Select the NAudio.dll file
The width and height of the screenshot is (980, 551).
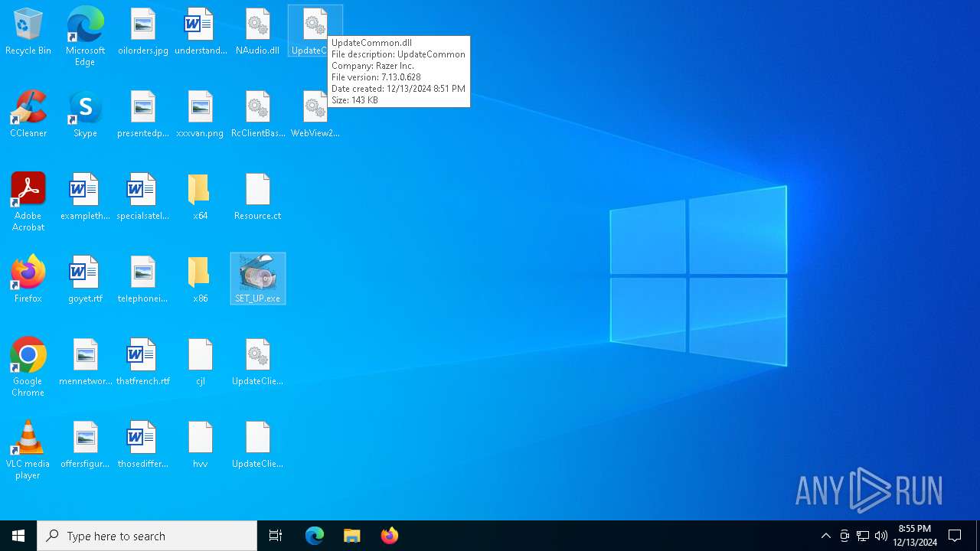(x=258, y=31)
